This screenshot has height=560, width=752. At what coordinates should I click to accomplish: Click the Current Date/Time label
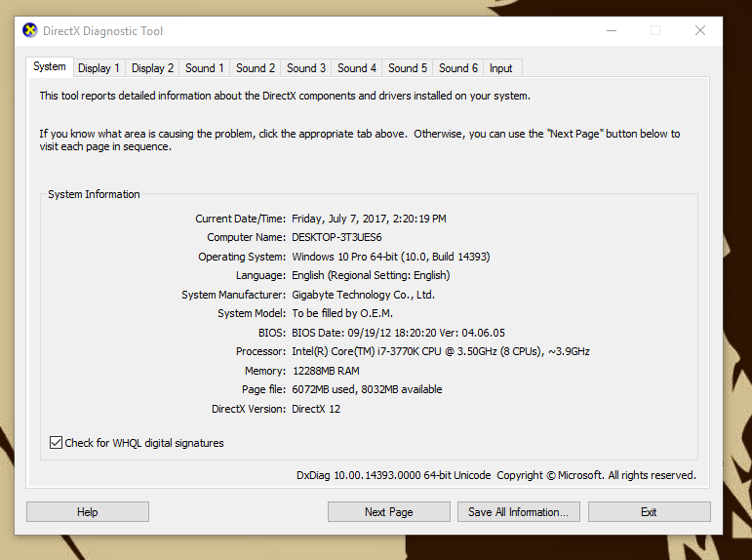(240, 219)
